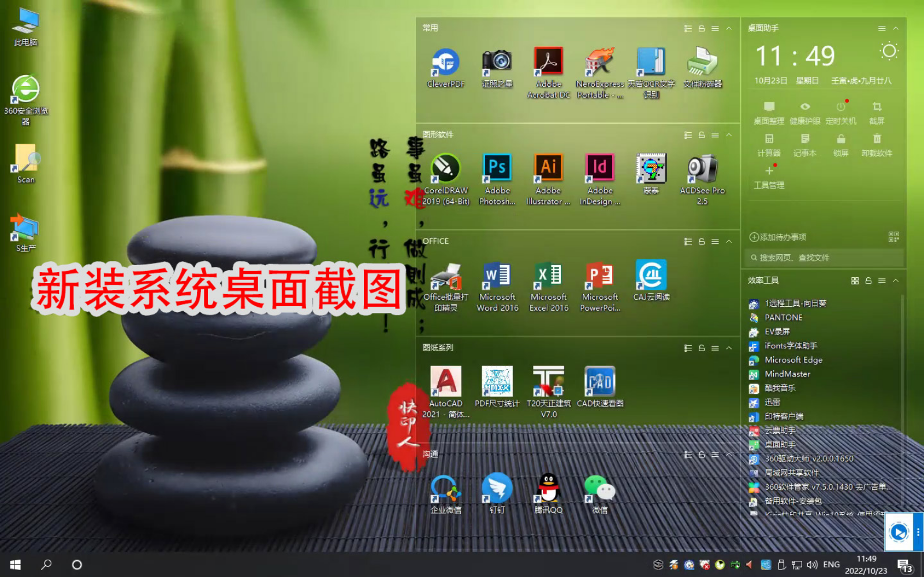
Task: Open Adobe Photoshop from the 图形软件 panel
Action: point(497,169)
